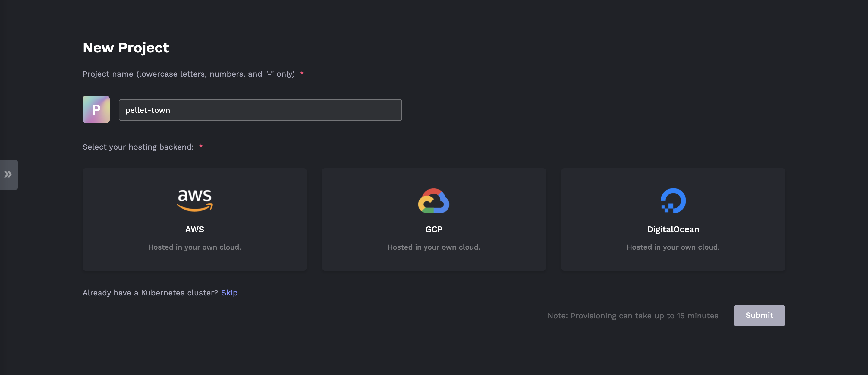Click the AWS title label
Image resolution: width=868 pixels, height=375 pixels.
click(194, 229)
